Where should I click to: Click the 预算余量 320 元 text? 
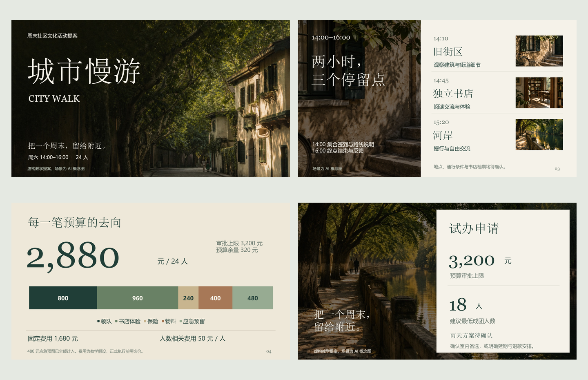pyautogui.click(x=237, y=250)
